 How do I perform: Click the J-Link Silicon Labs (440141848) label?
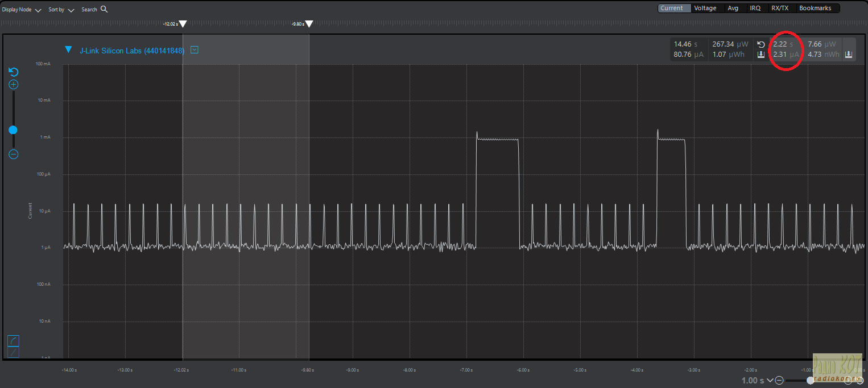132,51
